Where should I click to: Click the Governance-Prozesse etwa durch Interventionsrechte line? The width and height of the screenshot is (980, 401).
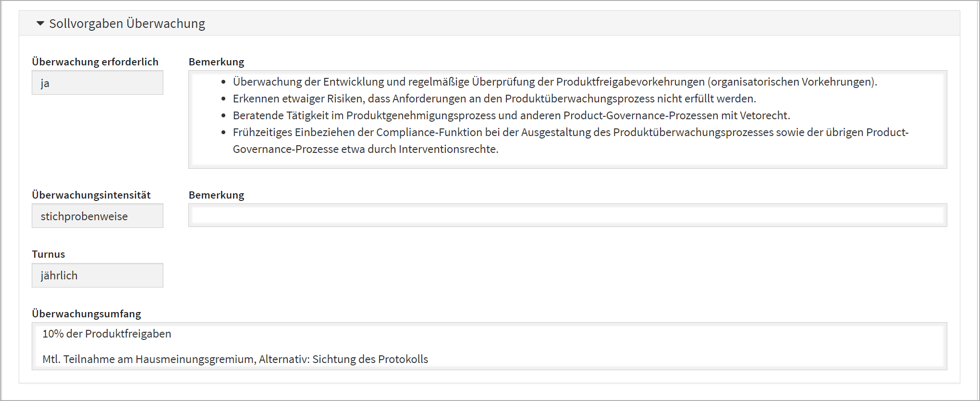pyautogui.click(x=366, y=149)
